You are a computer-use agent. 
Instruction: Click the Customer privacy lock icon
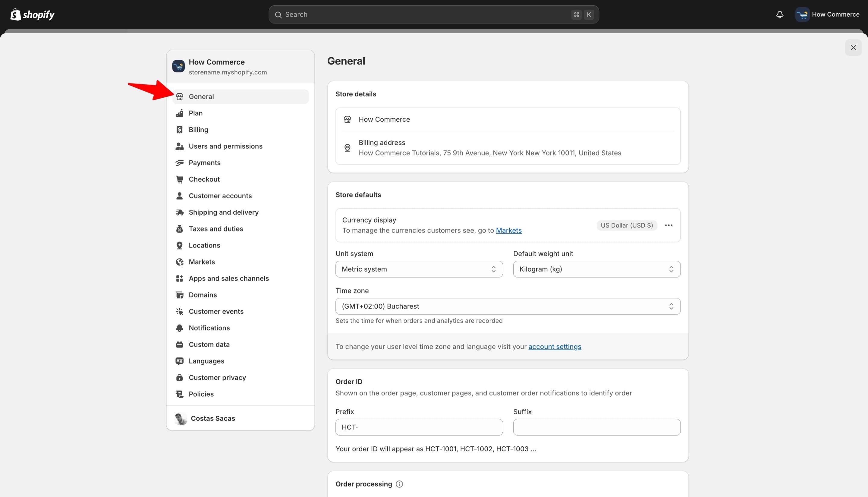click(180, 378)
